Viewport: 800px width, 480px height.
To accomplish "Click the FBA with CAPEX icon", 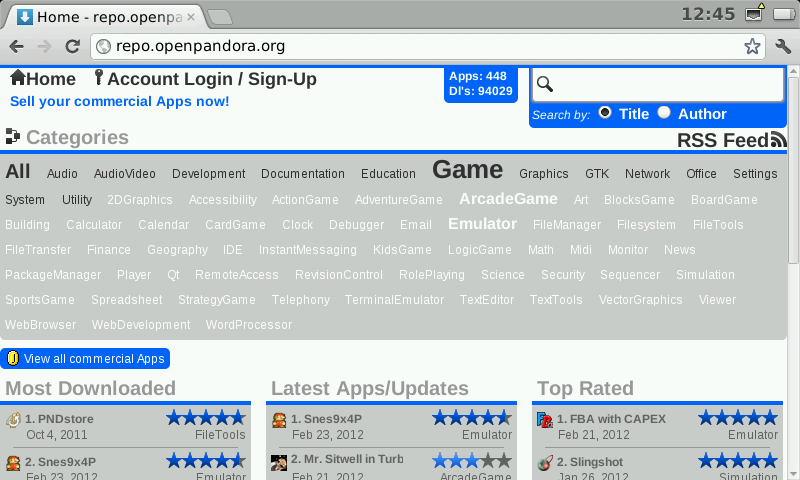I will click(545, 420).
